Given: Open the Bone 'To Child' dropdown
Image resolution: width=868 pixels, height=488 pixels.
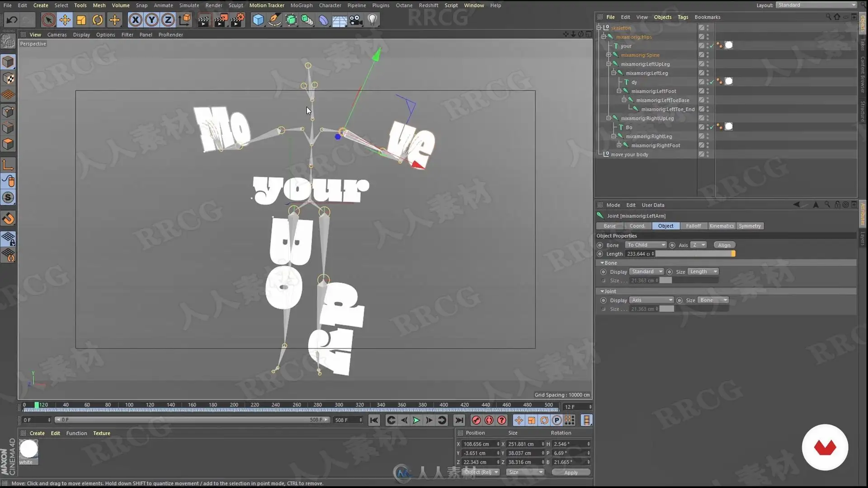Looking at the screenshot, I should click(x=646, y=245).
